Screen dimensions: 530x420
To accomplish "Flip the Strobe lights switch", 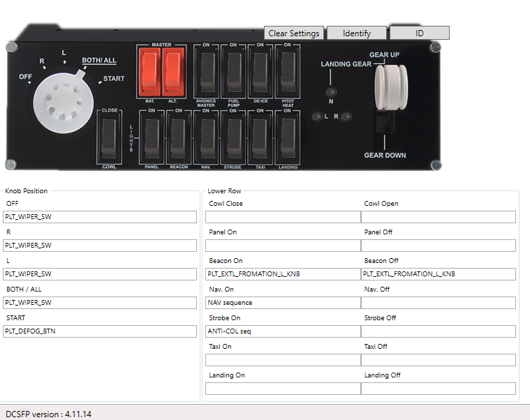I will click(x=233, y=138).
